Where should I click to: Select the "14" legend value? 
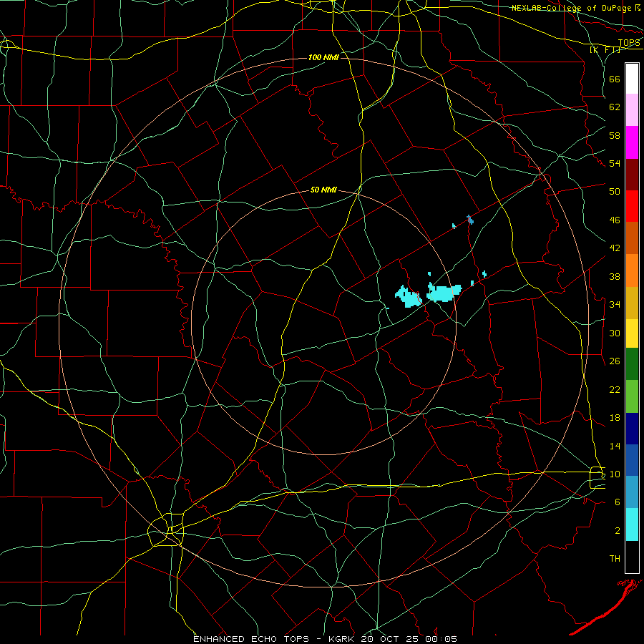[615, 446]
